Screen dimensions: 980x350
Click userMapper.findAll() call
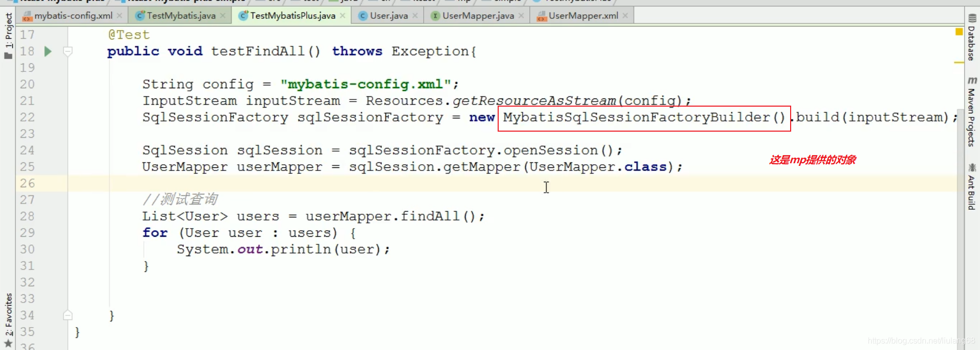(x=391, y=216)
